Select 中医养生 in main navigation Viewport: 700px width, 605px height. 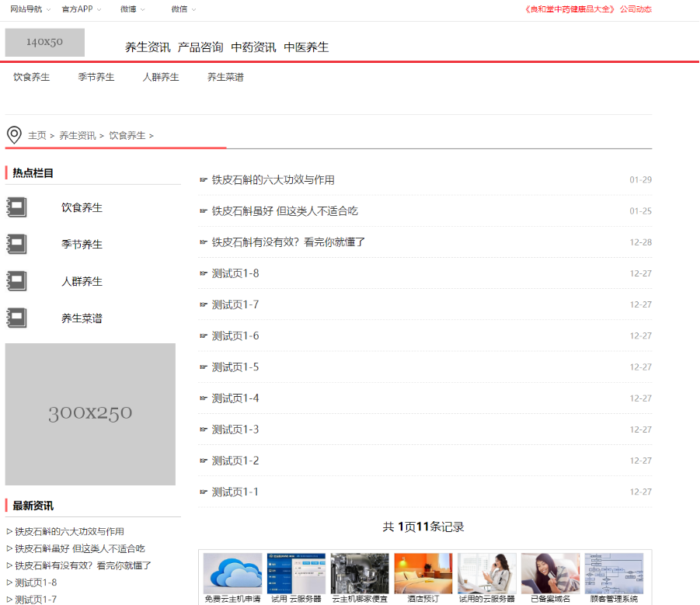pos(306,47)
